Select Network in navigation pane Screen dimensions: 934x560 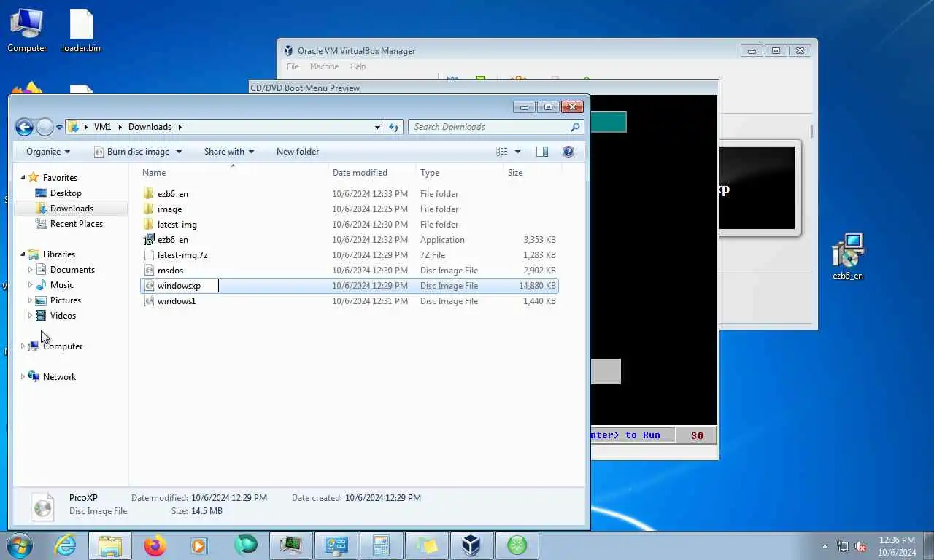pos(59,377)
